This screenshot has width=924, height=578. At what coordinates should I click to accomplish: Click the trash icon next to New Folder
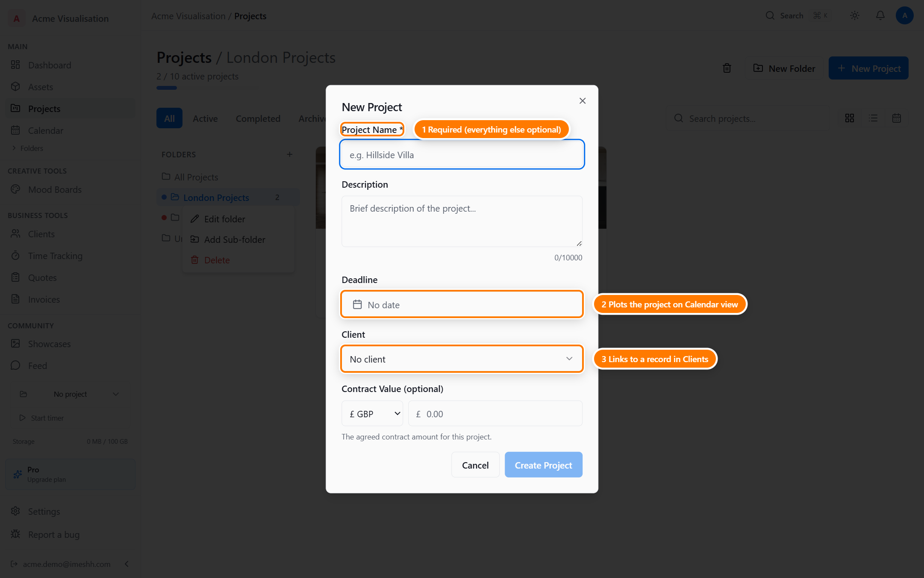[x=727, y=68]
